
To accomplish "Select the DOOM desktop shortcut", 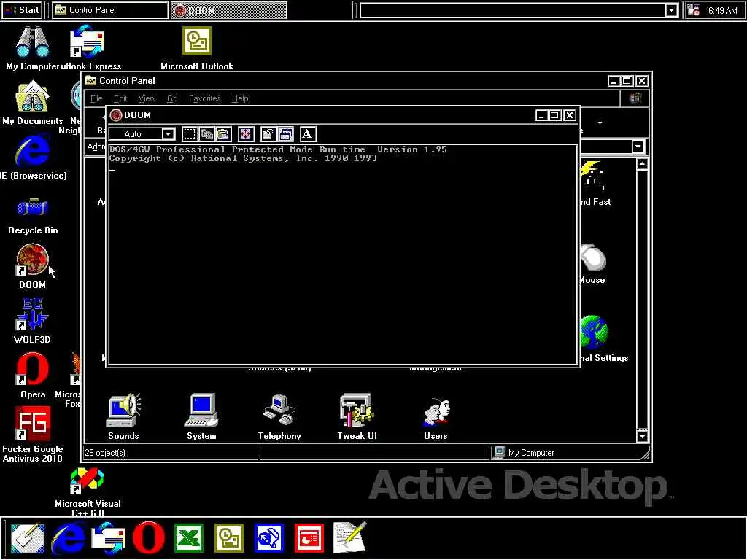I will (x=32, y=267).
